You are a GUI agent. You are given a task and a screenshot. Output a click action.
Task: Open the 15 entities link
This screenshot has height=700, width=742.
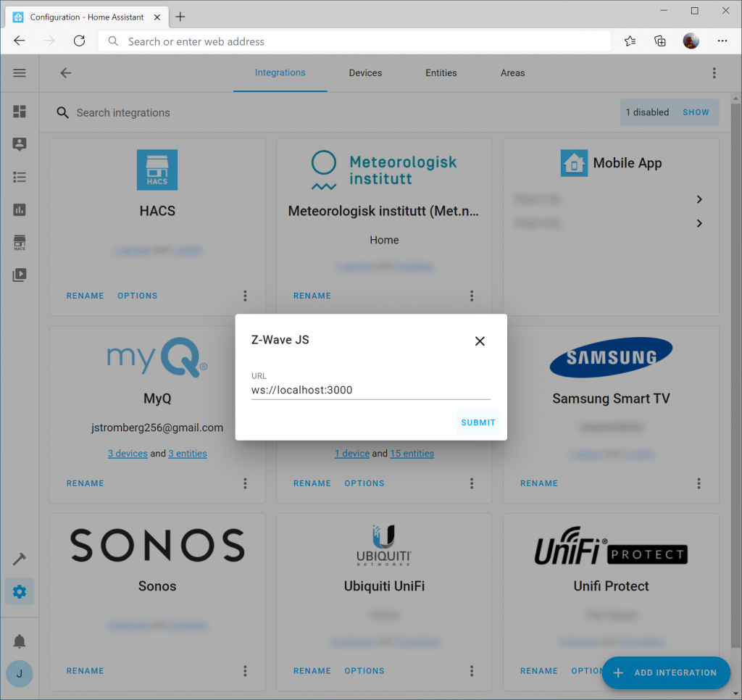click(412, 454)
